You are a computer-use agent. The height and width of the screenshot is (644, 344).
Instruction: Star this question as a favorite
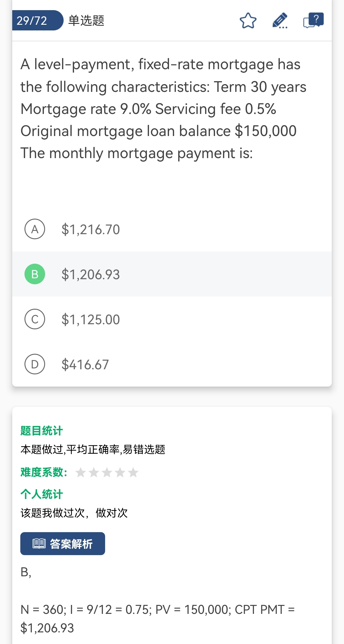(x=248, y=21)
